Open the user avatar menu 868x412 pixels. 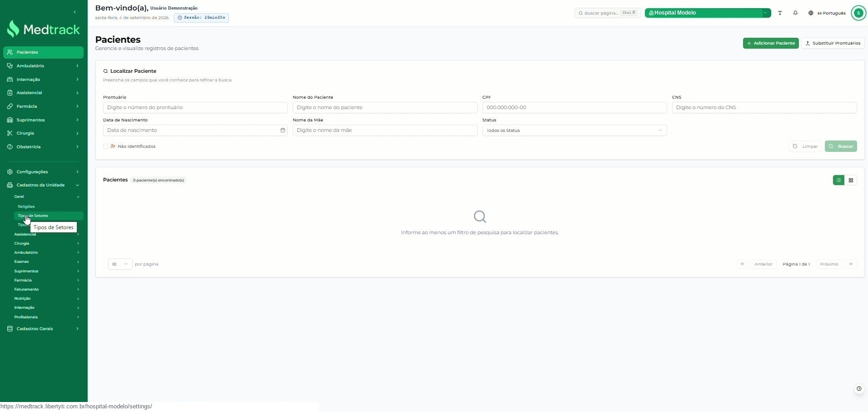(858, 13)
